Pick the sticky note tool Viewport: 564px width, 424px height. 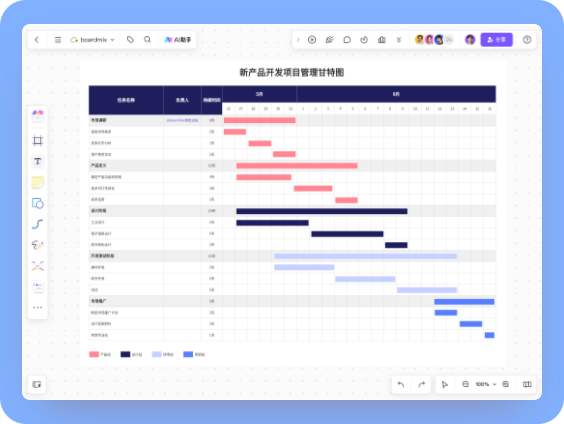(37, 182)
